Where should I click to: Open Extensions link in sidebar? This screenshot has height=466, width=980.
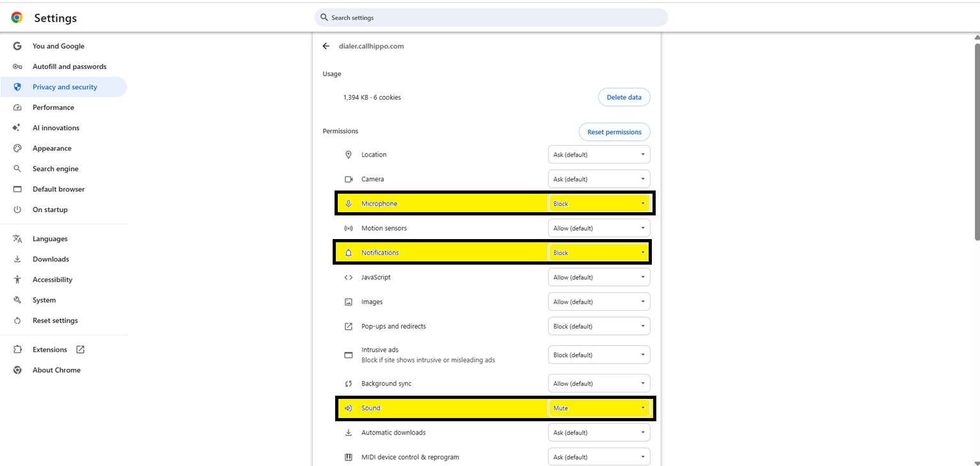coord(50,350)
